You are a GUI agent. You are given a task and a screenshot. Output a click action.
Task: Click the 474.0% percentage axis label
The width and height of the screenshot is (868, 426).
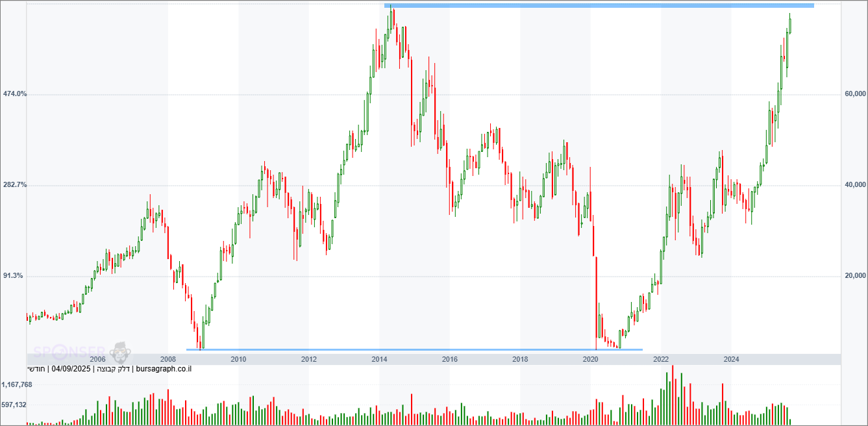(15, 94)
